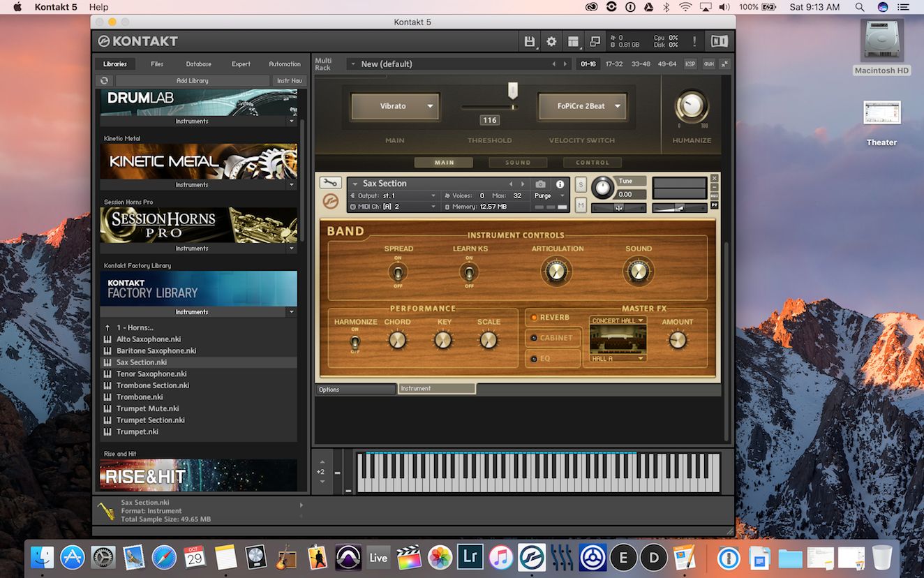Select rack page 17-32
Viewport: 924px width, 578px height.
[614, 64]
